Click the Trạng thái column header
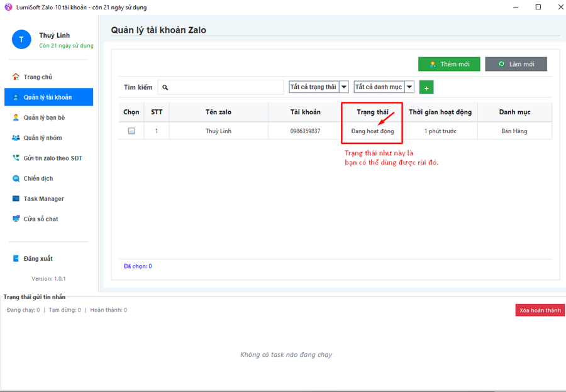 372,112
